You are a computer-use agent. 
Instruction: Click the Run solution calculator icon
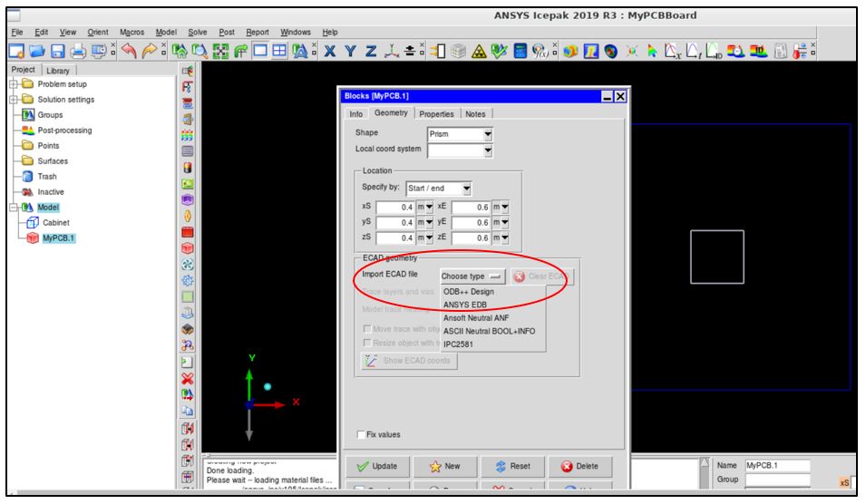520,52
